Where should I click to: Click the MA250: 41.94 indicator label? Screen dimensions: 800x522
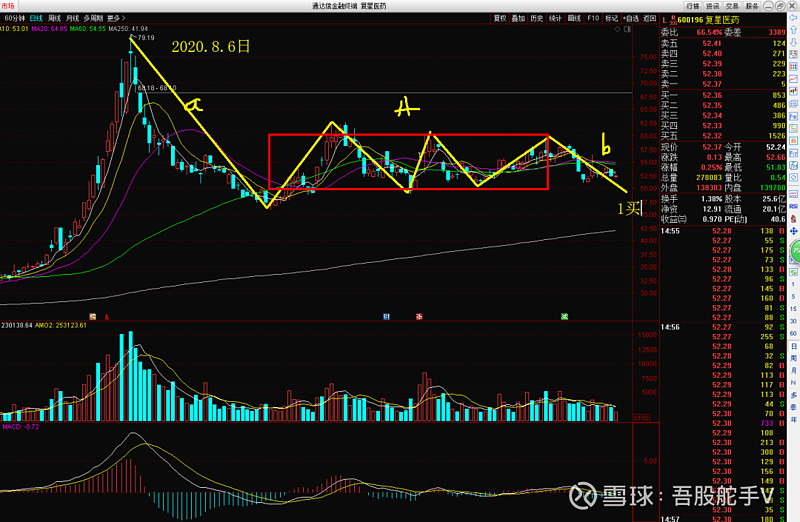click(128, 29)
